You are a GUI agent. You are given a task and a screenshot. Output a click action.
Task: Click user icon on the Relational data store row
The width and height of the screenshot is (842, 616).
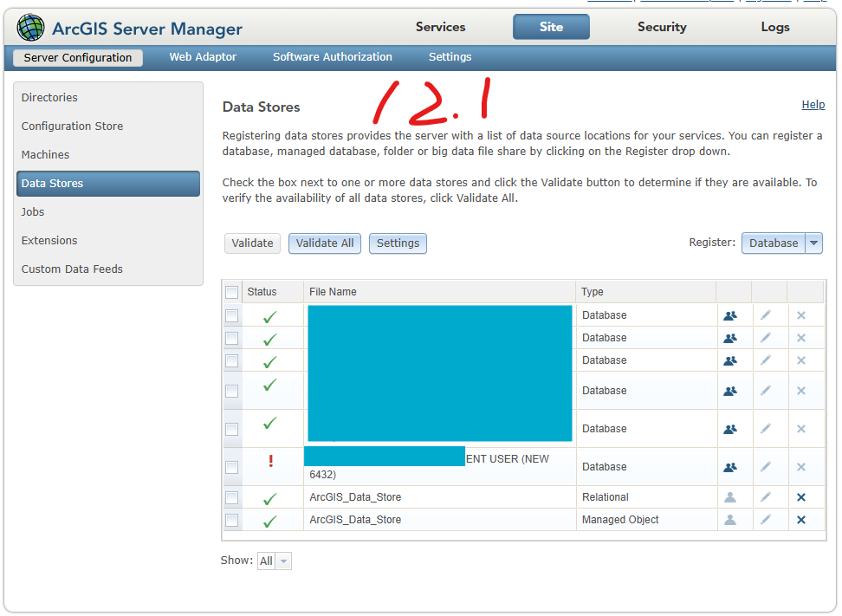[730, 497]
